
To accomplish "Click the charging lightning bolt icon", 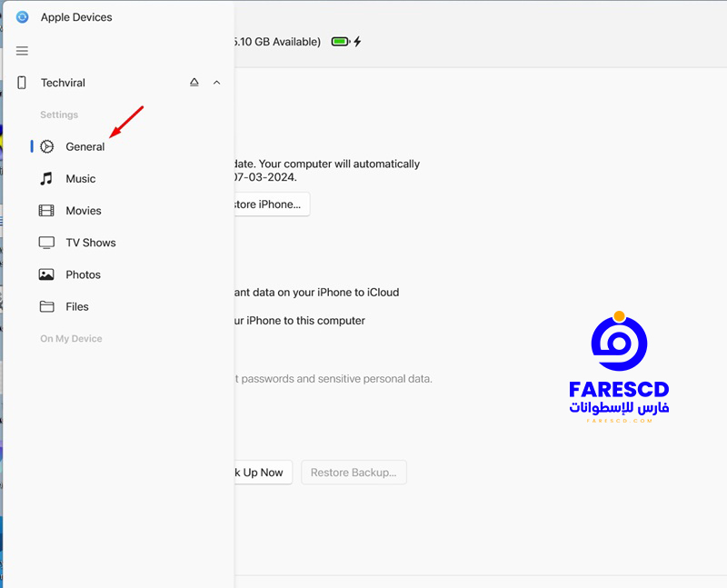I will [357, 42].
